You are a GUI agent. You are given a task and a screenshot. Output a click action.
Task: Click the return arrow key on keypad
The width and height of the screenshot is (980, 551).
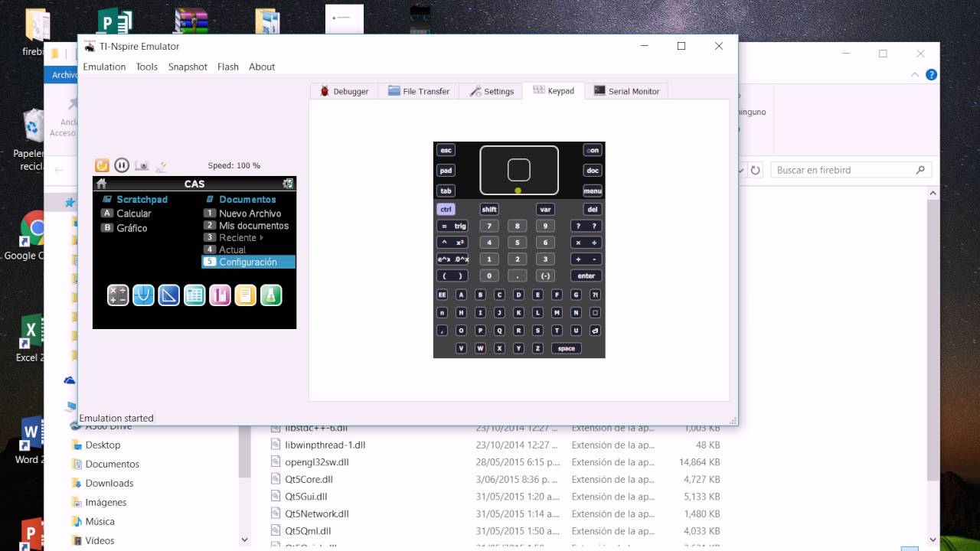click(x=595, y=331)
